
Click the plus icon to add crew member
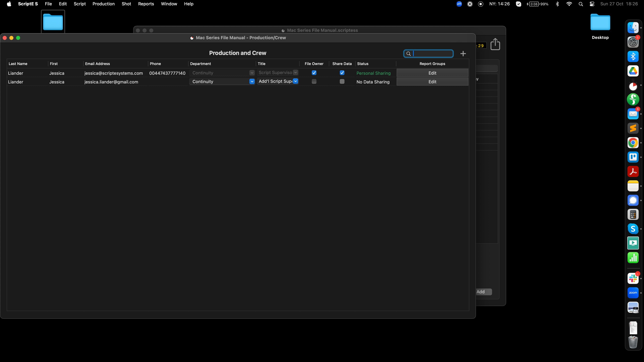click(463, 53)
